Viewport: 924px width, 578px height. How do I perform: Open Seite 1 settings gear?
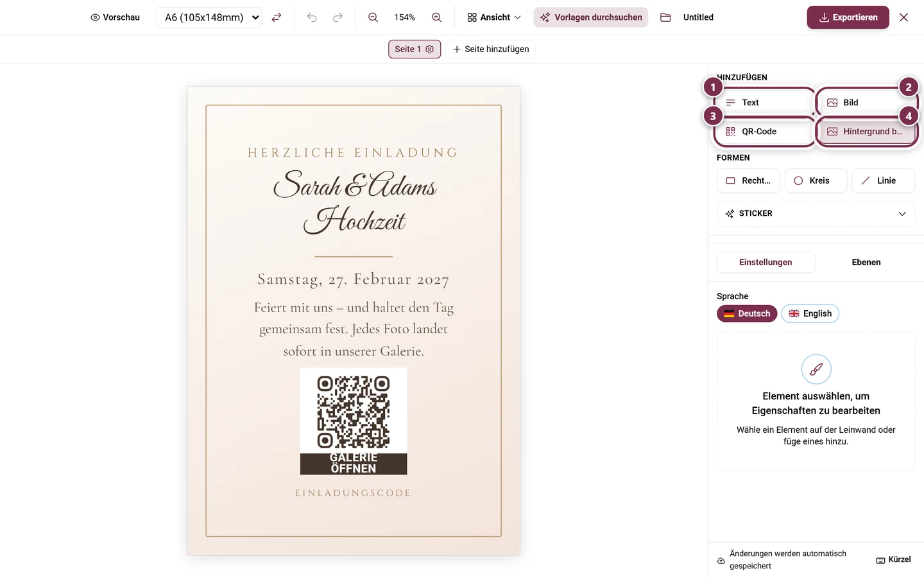[x=430, y=49]
